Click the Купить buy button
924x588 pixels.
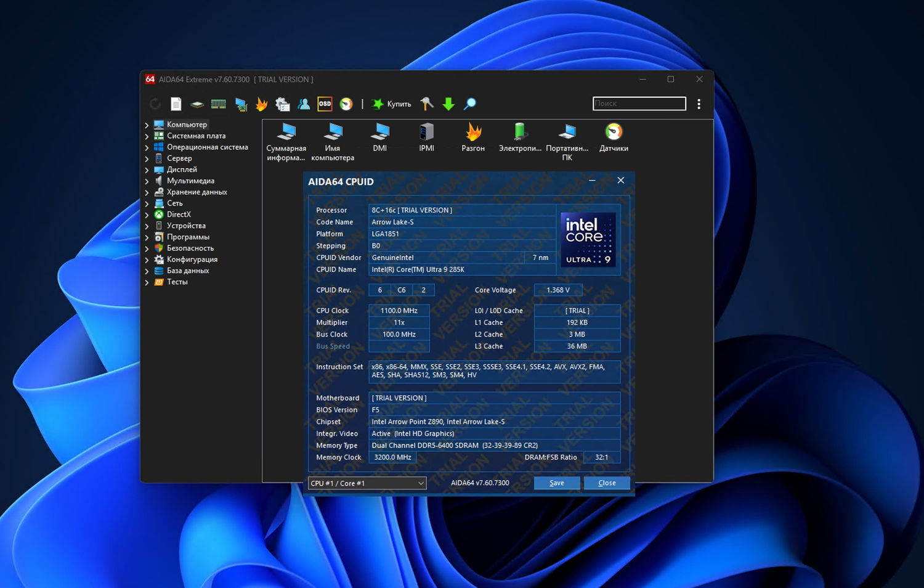click(x=392, y=104)
